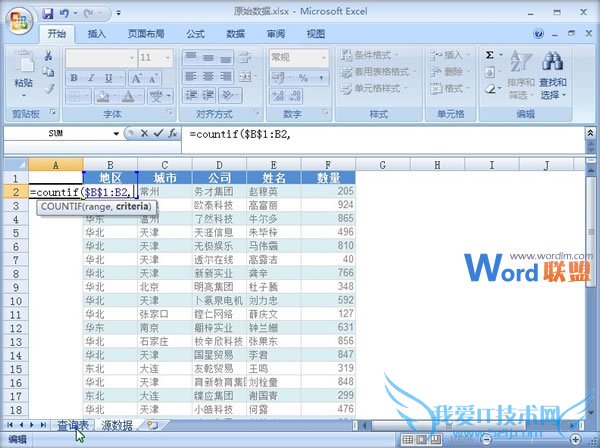Switch to the 页面布局 ribbon tab
This screenshot has width=600, height=448.
coord(146,34)
